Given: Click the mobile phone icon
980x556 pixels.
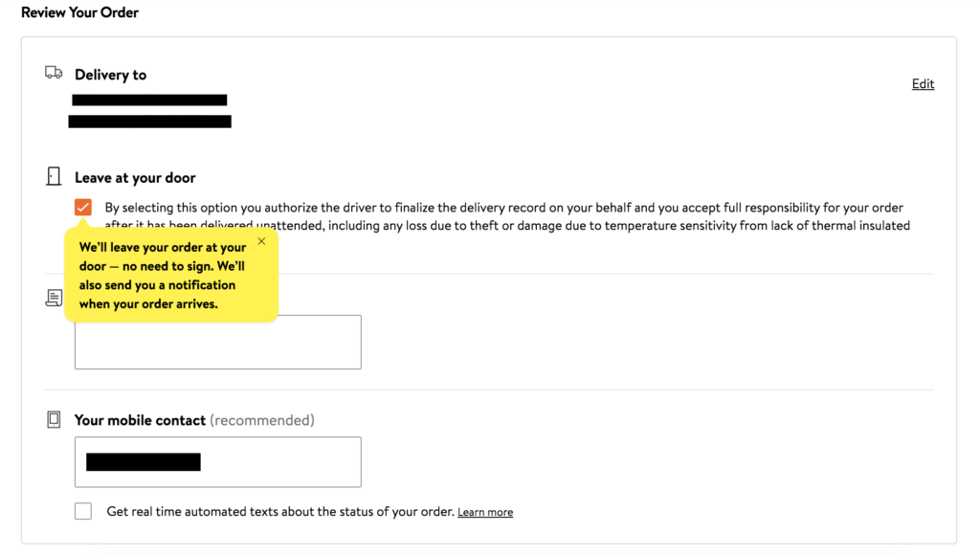Looking at the screenshot, I should point(54,420).
